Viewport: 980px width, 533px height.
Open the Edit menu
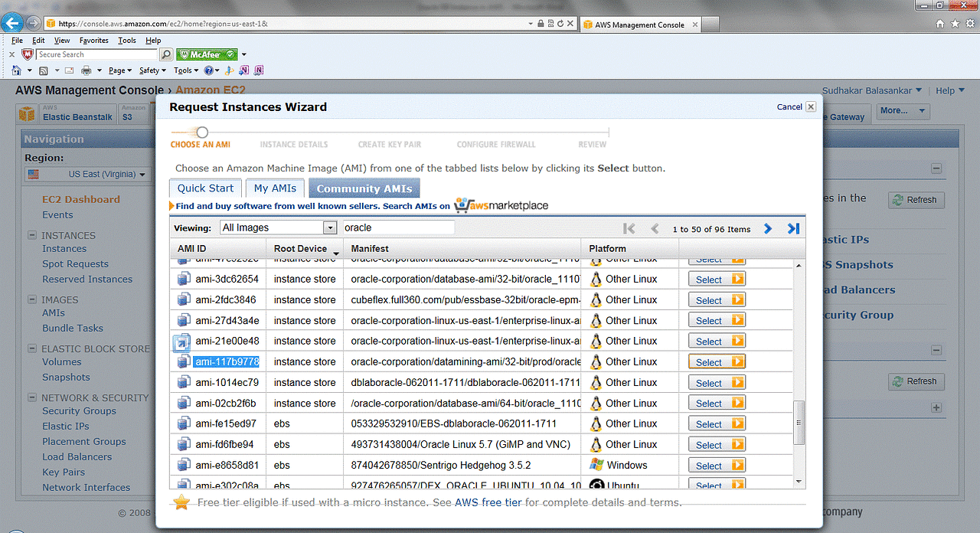coord(38,41)
